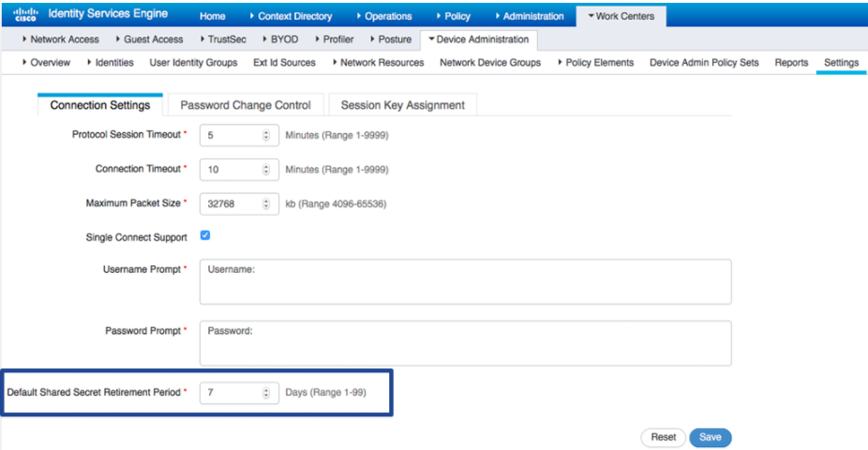Open Device Admin Policy Sets
Viewport: 868px width, 450px height.
click(x=704, y=63)
